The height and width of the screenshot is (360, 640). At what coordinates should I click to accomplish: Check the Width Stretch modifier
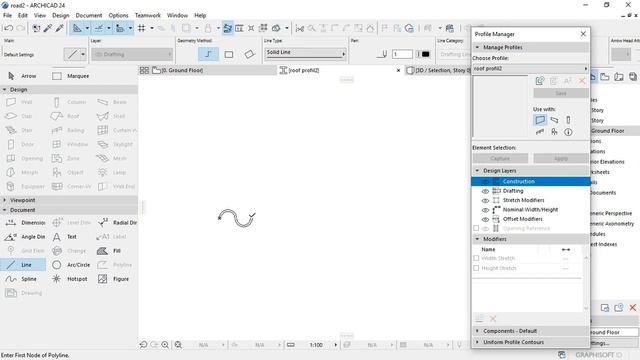click(x=476, y=258)
